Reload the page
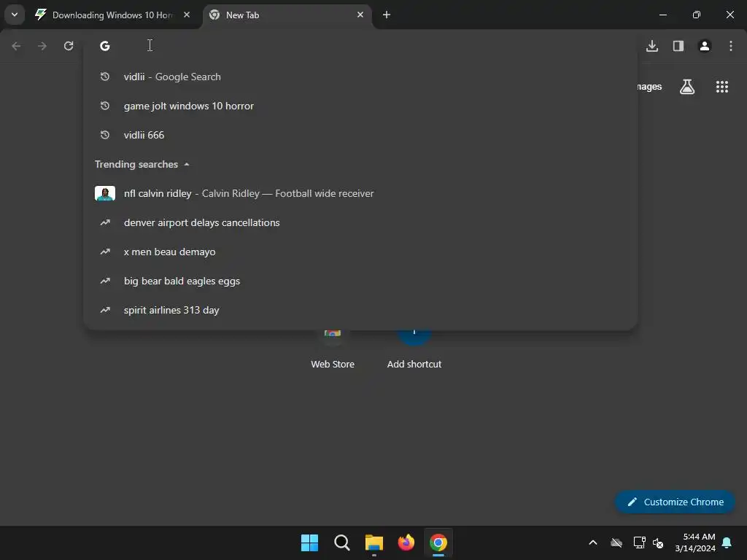 pos(69,46)
